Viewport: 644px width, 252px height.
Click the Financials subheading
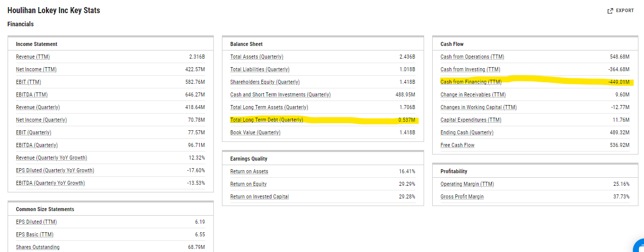(21, 24)
